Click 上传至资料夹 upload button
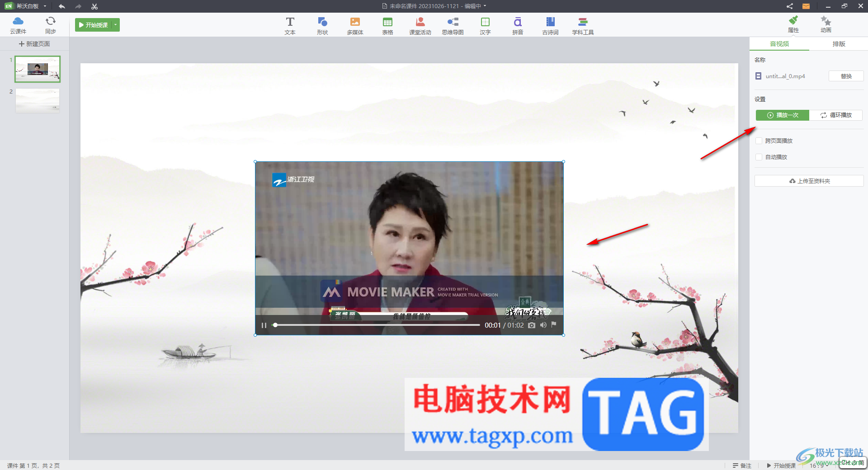 pyautogui.click(x=809, y=181)
